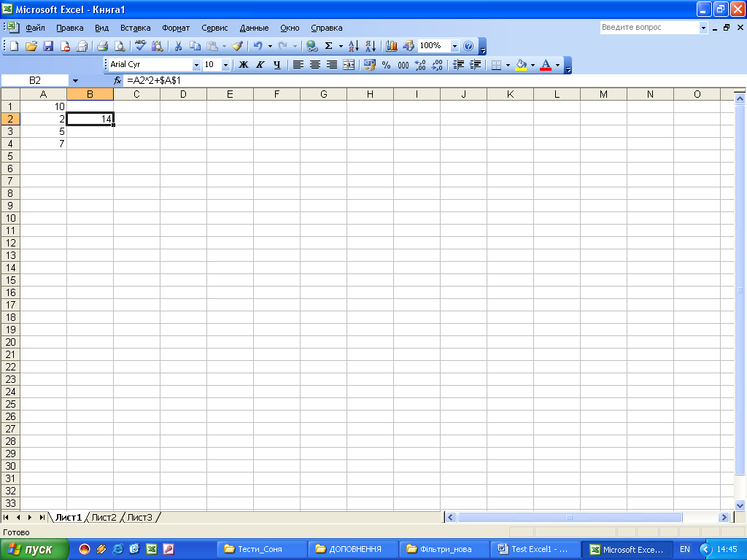Apply yellow fill color bucket

pyautogui.click(x=521, y=65)
